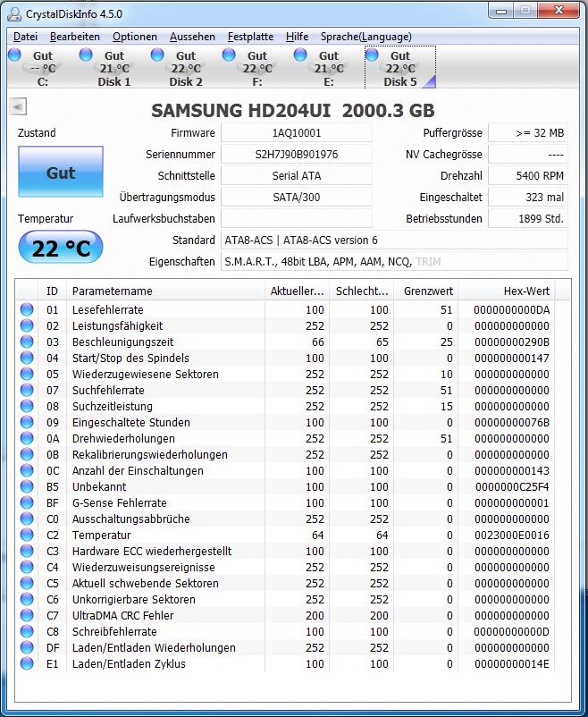Click the Eigenschaften features field

click(x=394, y=262)
